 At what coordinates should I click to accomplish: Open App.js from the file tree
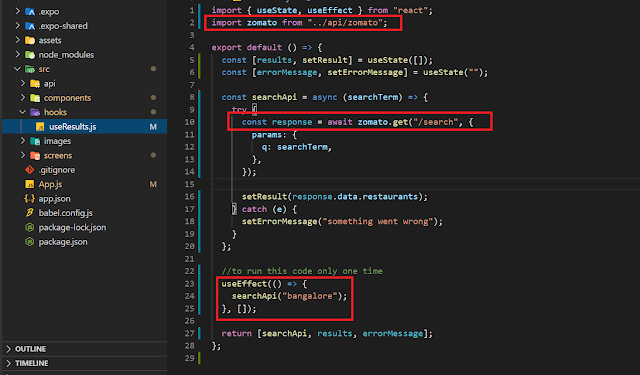(50, 184)
